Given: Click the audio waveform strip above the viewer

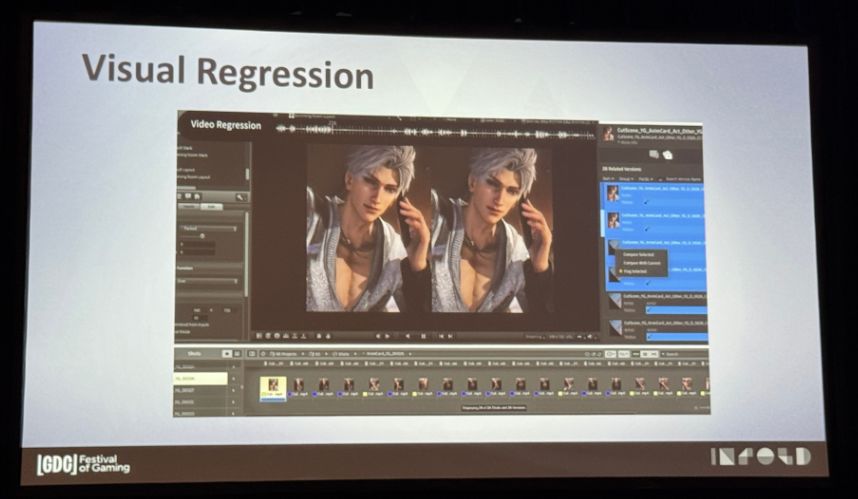Looking at the screenshot, I should tap(435, 132).
